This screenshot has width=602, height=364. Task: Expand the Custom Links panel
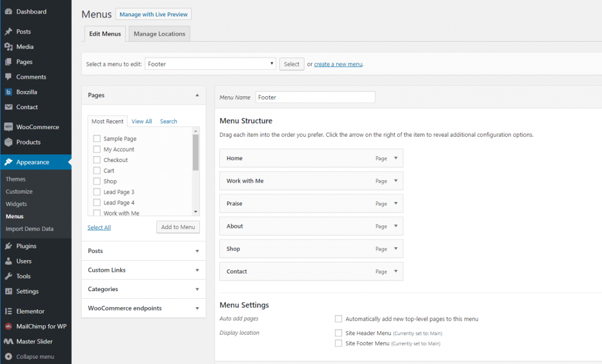[143, 270]
